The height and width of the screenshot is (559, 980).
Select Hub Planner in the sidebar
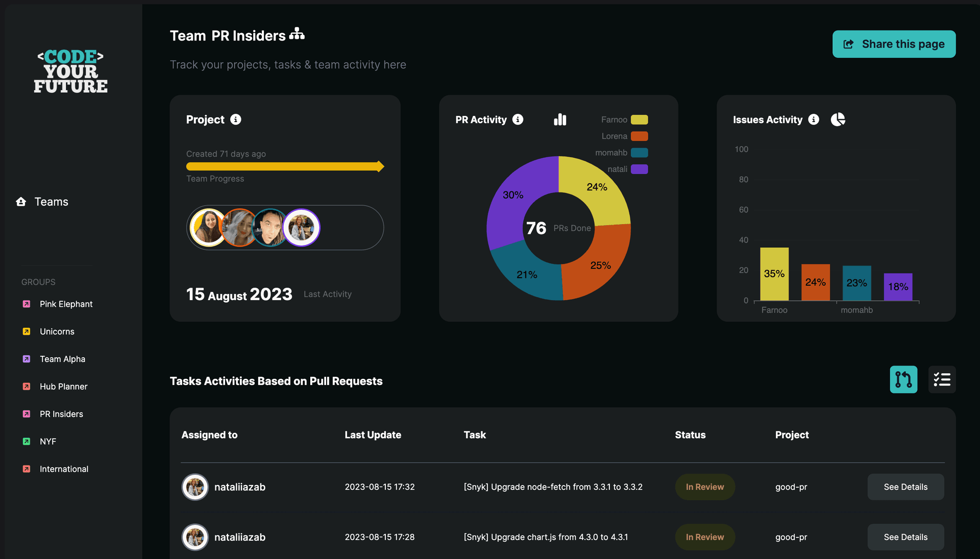63,386
